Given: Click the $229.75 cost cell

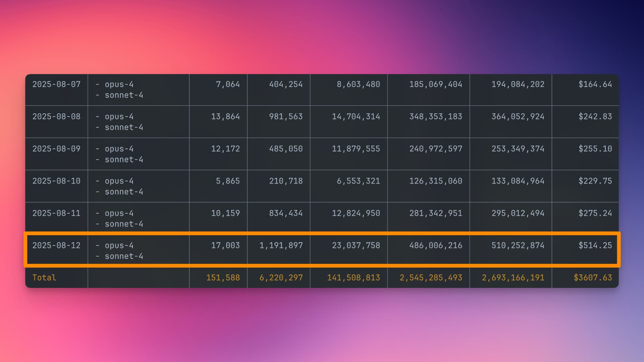Looking at the screenshot, I should [595, 181].
